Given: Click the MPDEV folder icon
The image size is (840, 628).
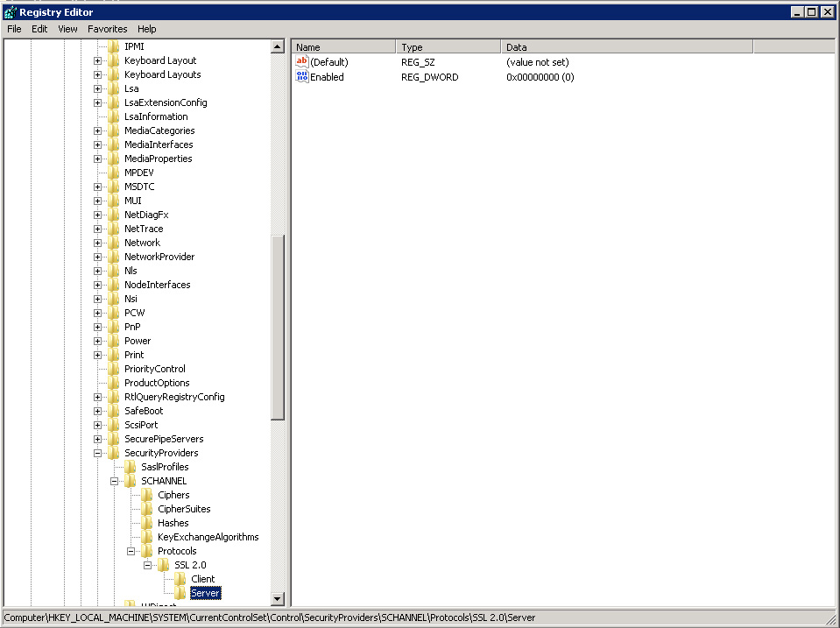Looking at the screenshot, I should [x=114, y=173].
